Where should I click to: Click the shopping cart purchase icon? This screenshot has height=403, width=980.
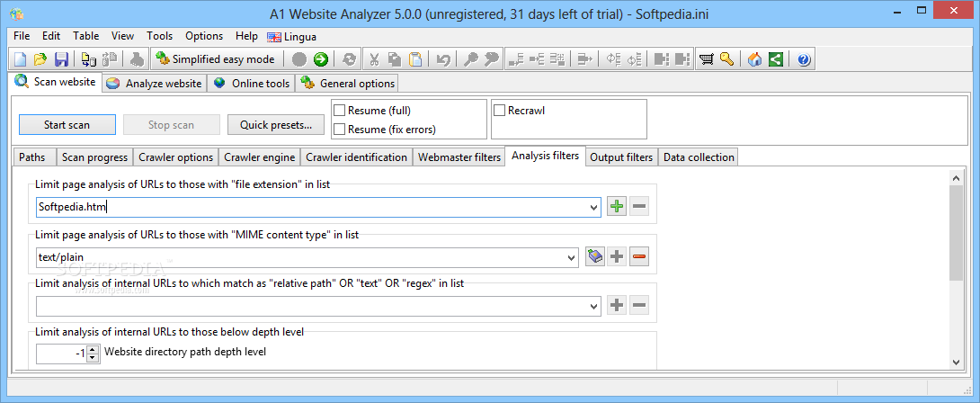point(707,59)
